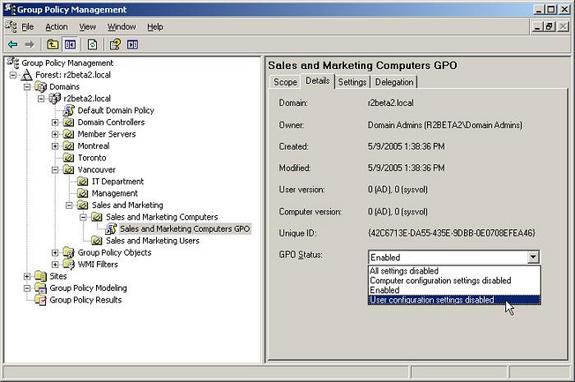Click the Domain Controllers OU icon
The width and height of the screenshot is (575, 382).
click(x=69, y=122)
